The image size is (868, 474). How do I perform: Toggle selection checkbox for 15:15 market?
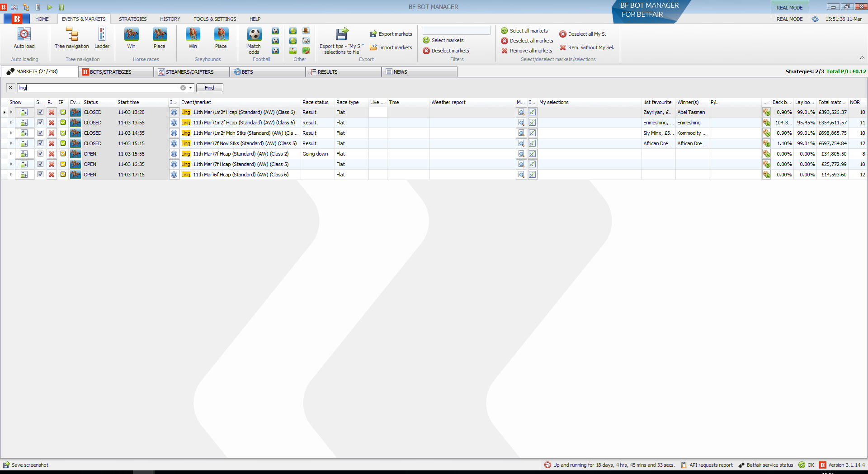40,143
